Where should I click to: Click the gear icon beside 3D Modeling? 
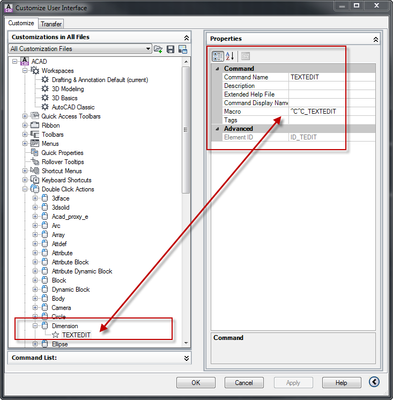[x=45, y=89]
